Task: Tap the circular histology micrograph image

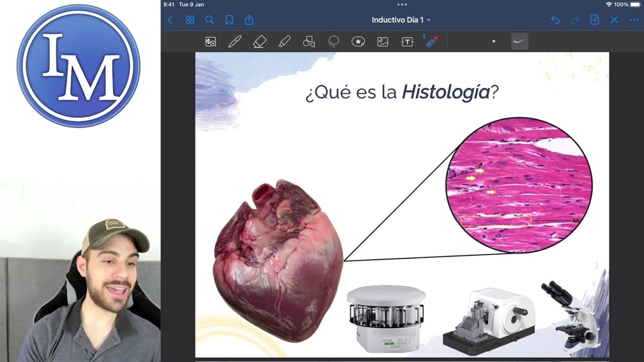Action: pyautogui.click(x=519, y=185)
